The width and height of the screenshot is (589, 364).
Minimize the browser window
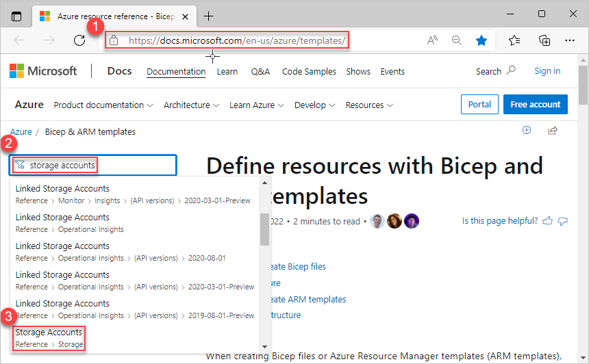pyautogui.click(x=510, y=14)
